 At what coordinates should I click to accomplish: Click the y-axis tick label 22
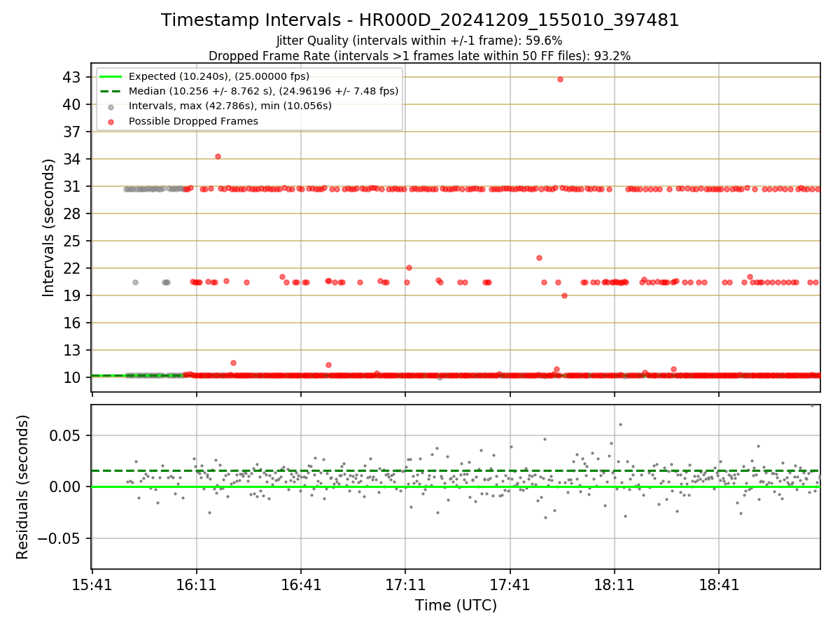point(72,268)
